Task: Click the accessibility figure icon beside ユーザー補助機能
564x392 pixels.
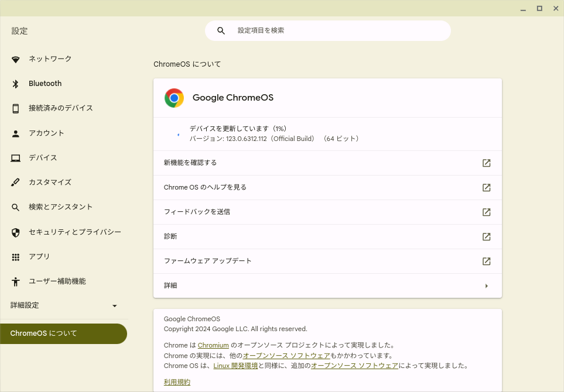Action: click(x=15, y=281)
